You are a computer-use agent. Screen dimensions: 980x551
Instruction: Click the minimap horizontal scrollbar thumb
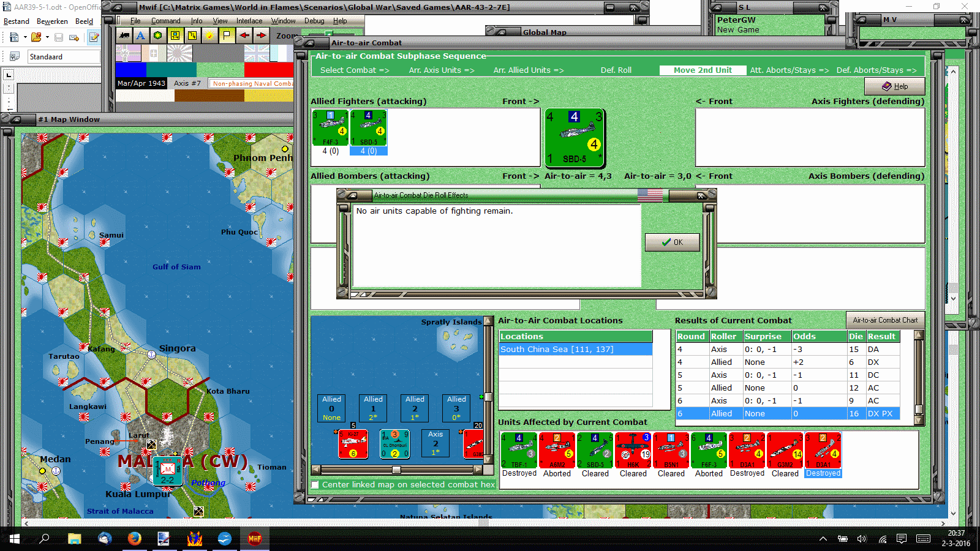tap(396, 470)
